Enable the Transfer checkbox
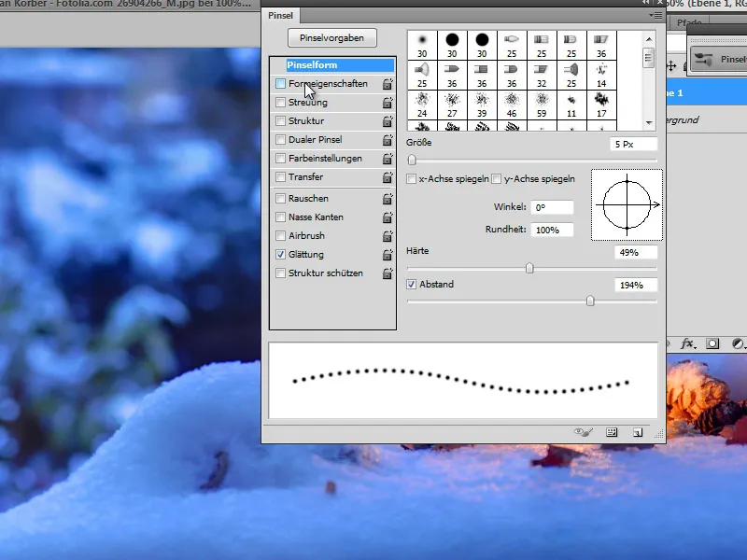The width and height of the screenshot is (747, 560). tap(281, 176)
